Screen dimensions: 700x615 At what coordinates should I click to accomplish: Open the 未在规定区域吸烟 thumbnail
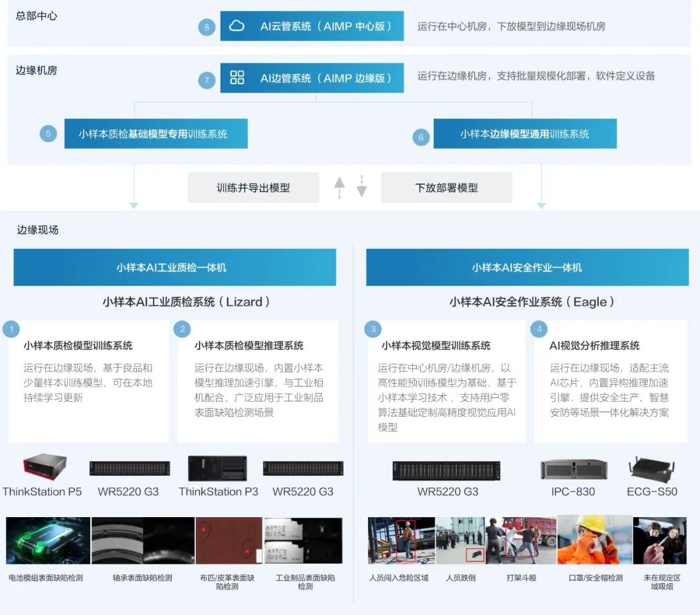(x=660, y=540)
